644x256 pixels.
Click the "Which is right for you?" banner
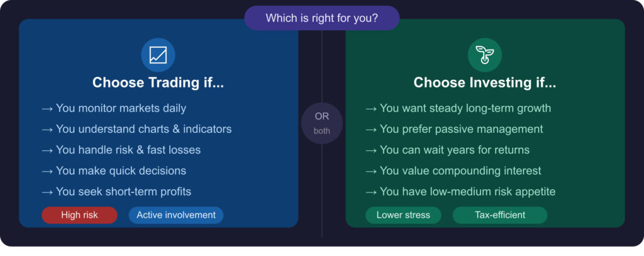[x=321, y=18]
